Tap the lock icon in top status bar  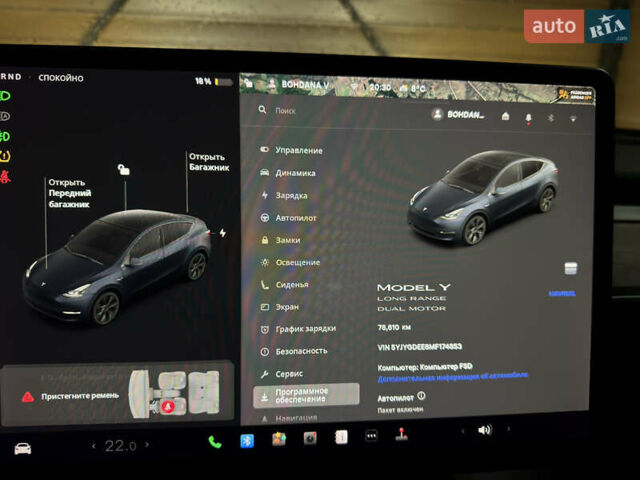click(249, 84)
